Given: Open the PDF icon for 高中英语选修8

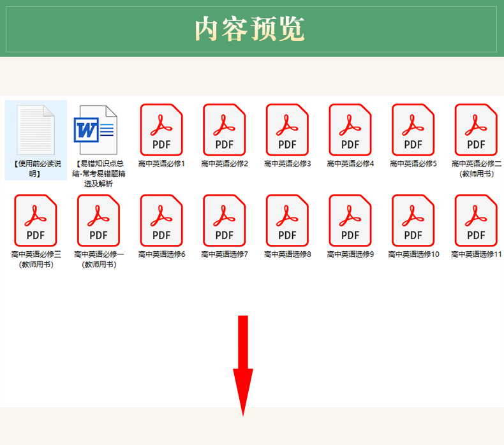Looking at the screenshot, I should point(287,221).
